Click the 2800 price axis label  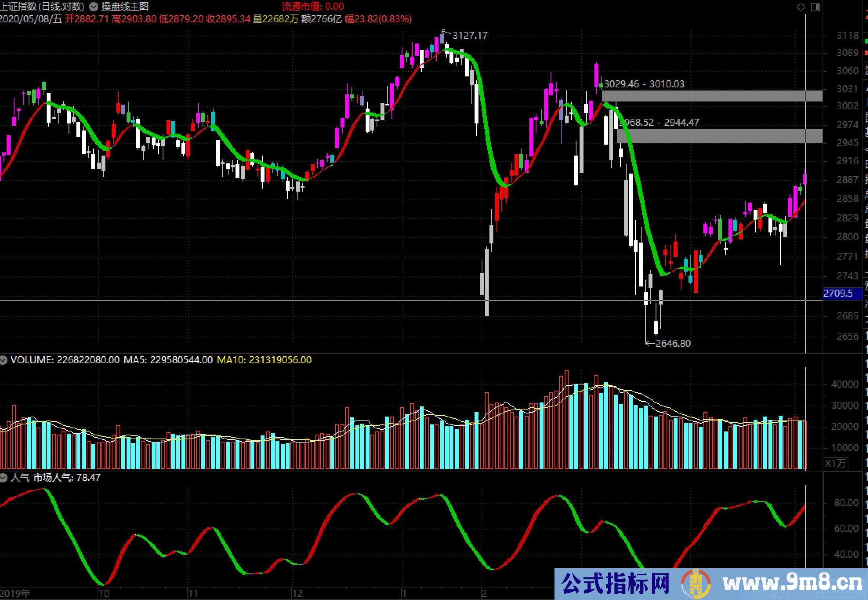(848, 237)
